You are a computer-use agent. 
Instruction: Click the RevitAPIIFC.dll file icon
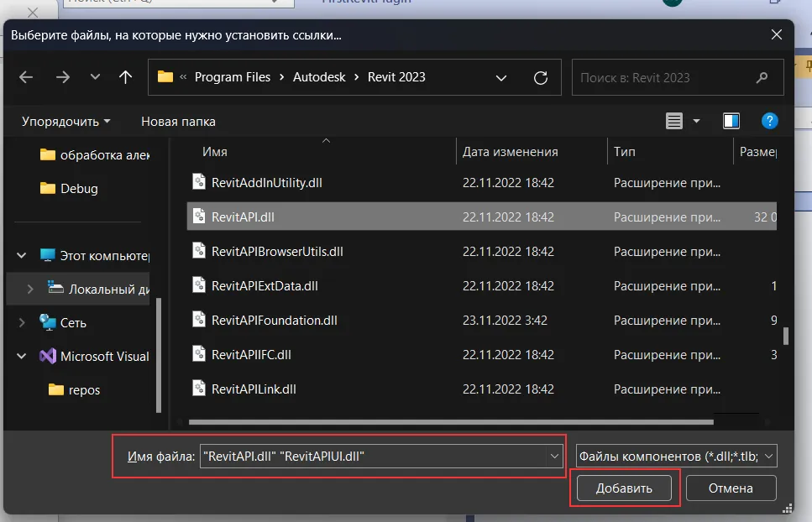pyautogui.click(x=199, y=353)
